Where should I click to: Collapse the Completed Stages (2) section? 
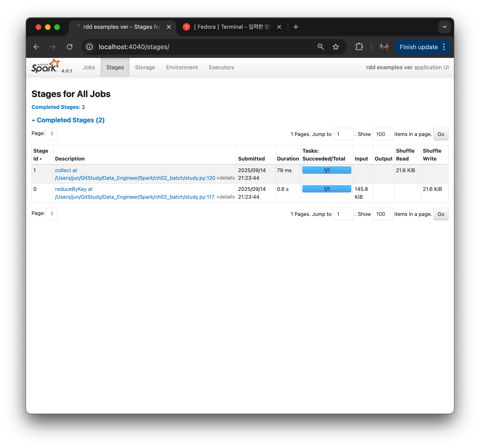pos(68,120)
